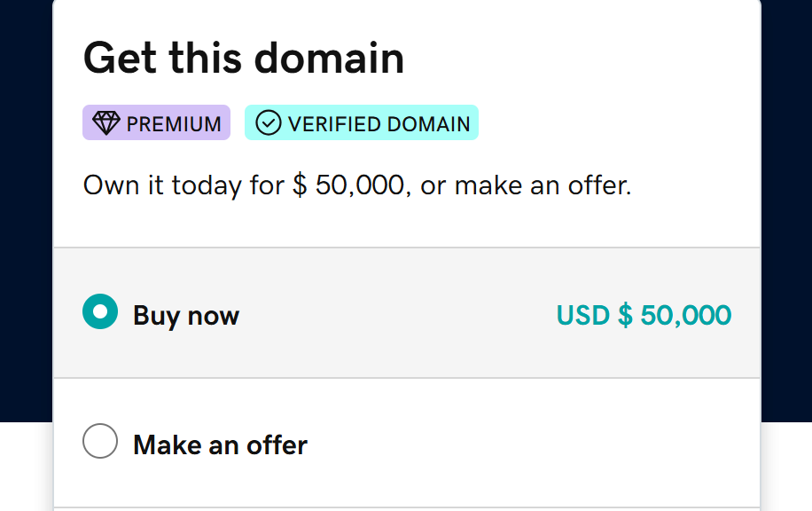
Task: Click the Own it today description sentence
Action: (x=356, y=186)
